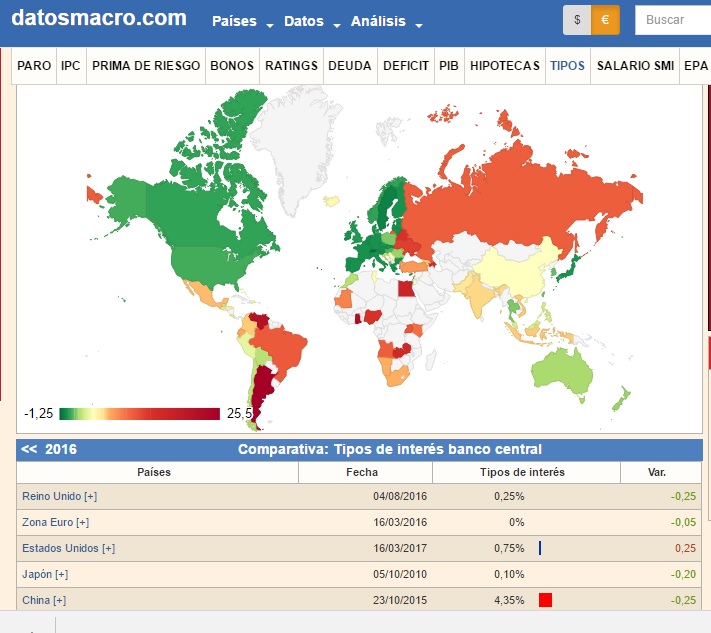Click the map color gradient legend
Viewport: 711px width, 633px height.
point(140,414)
